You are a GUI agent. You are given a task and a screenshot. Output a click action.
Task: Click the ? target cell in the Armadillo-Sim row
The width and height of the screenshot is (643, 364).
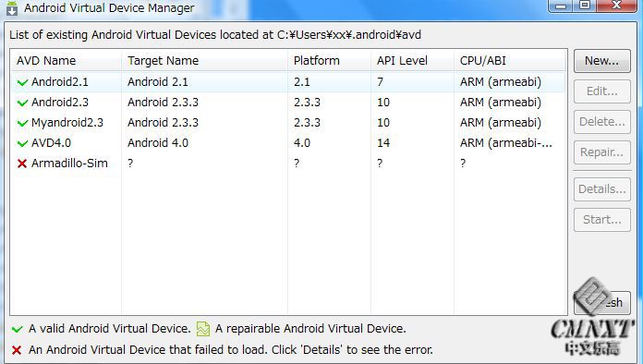130,164
